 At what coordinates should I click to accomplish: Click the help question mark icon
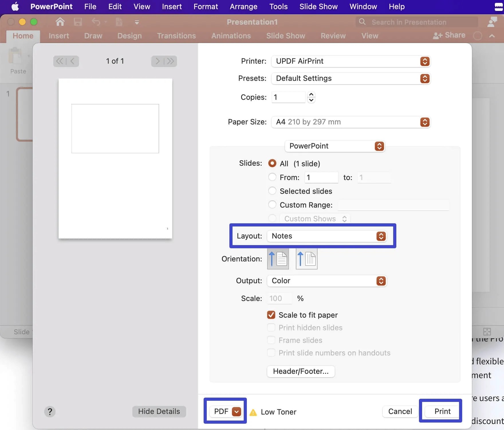[x=50, y=411]
